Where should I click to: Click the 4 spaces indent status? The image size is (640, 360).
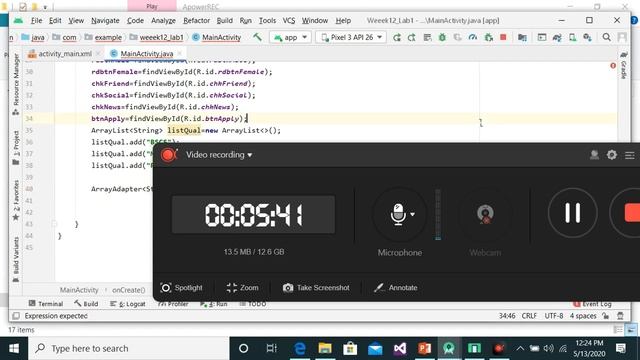[583, 316]
